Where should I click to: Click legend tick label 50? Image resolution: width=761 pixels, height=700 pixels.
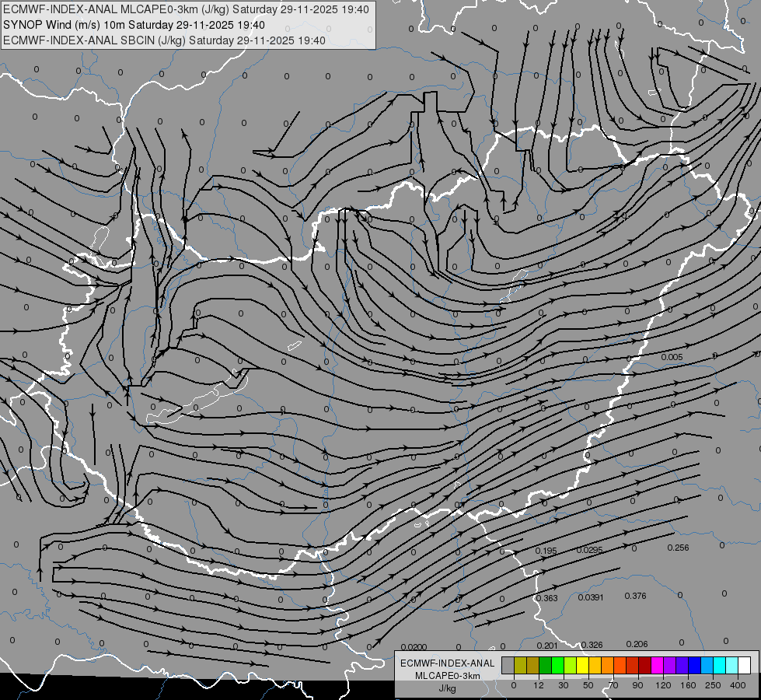(588, 685)
